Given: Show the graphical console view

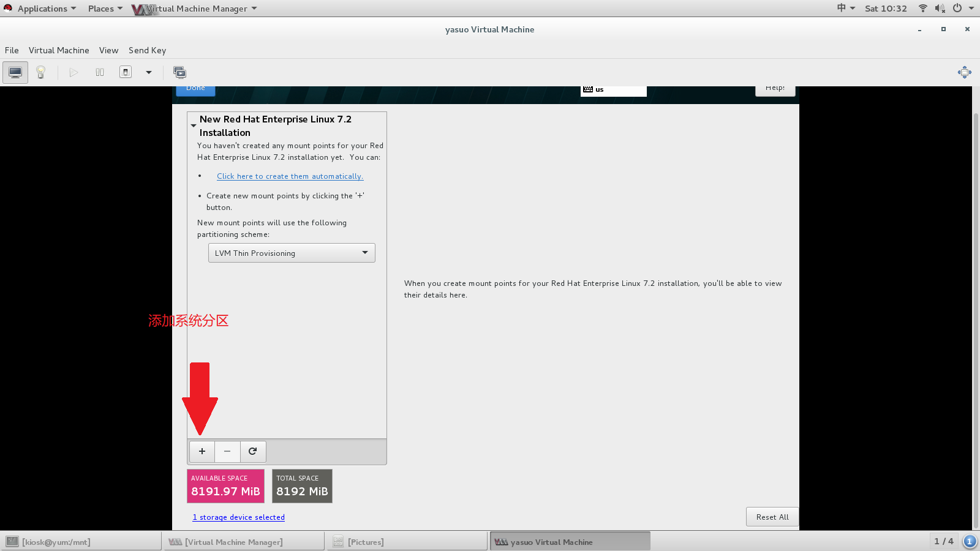Looking at the screenshot, I should pyautogui.click(x=15, y=72).
